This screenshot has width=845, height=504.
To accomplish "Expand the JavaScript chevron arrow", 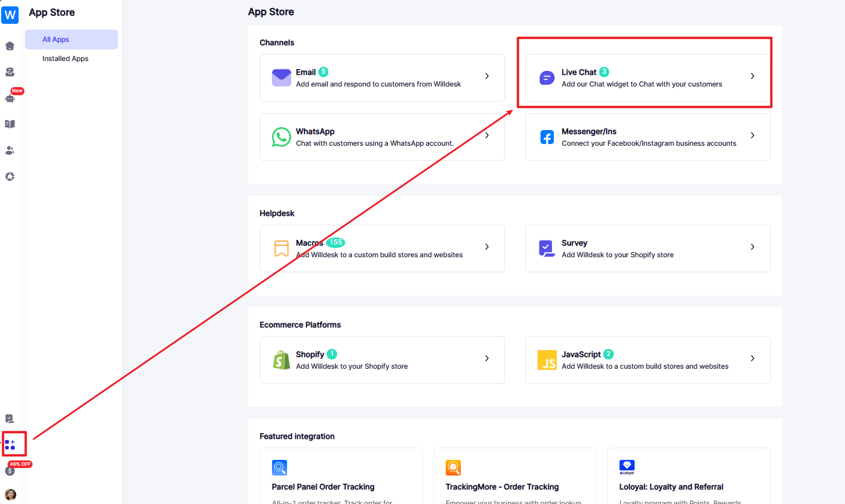I will [x=753, y=358].
